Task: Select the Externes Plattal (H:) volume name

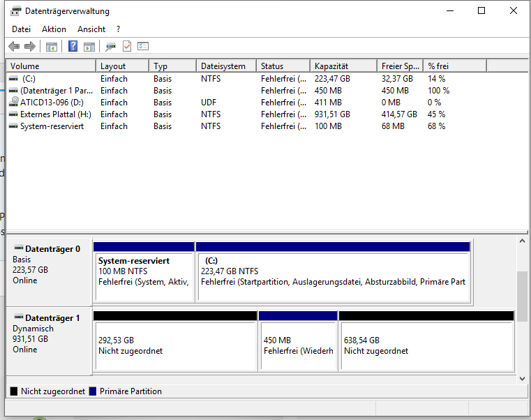Action: click(x=56, y=114)
